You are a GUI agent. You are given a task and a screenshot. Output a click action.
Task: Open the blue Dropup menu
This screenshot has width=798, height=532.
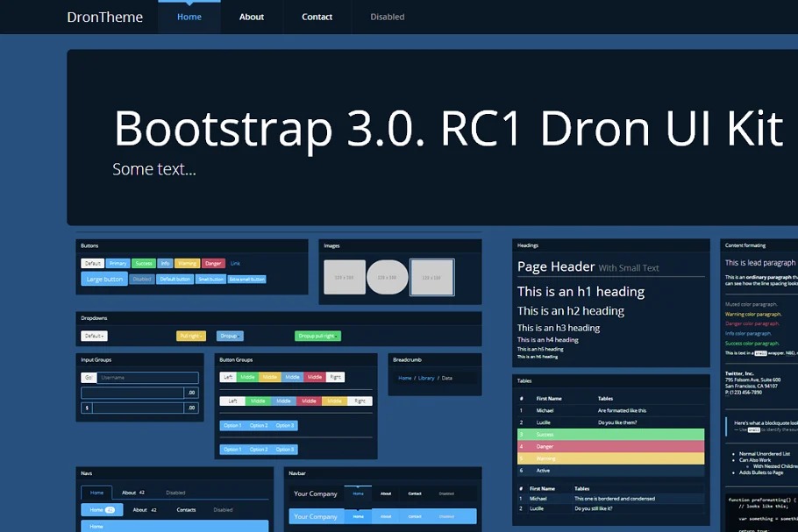click(230, 336)
